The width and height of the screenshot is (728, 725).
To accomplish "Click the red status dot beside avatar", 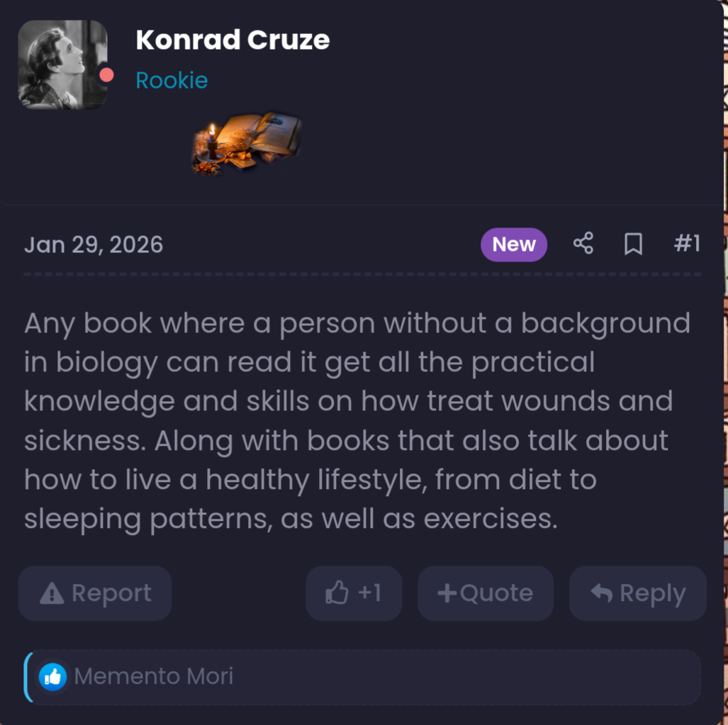I will coord(106,75).
